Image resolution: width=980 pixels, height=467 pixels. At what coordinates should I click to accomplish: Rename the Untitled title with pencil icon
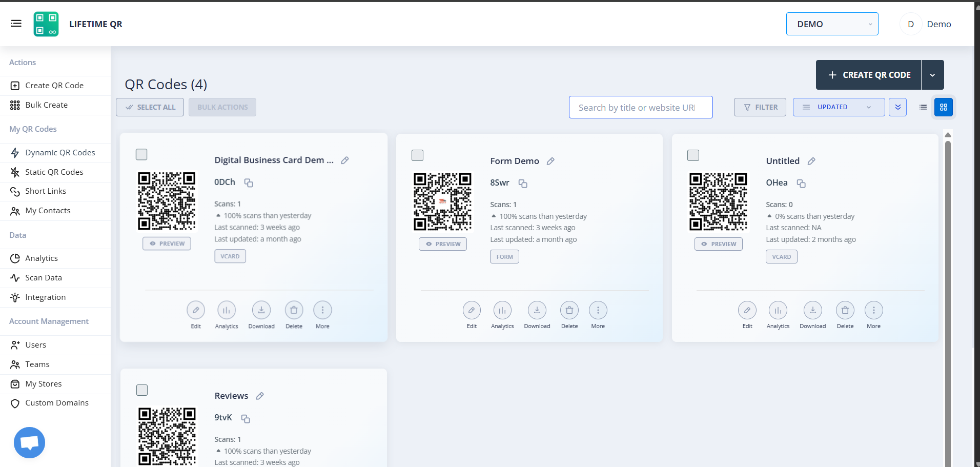pos(811,161)
